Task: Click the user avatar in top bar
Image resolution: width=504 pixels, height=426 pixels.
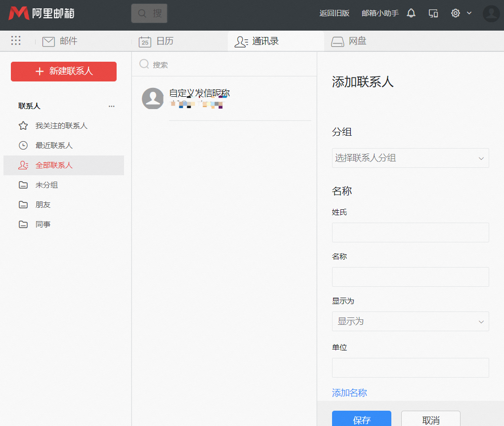Action: [491, 14]
